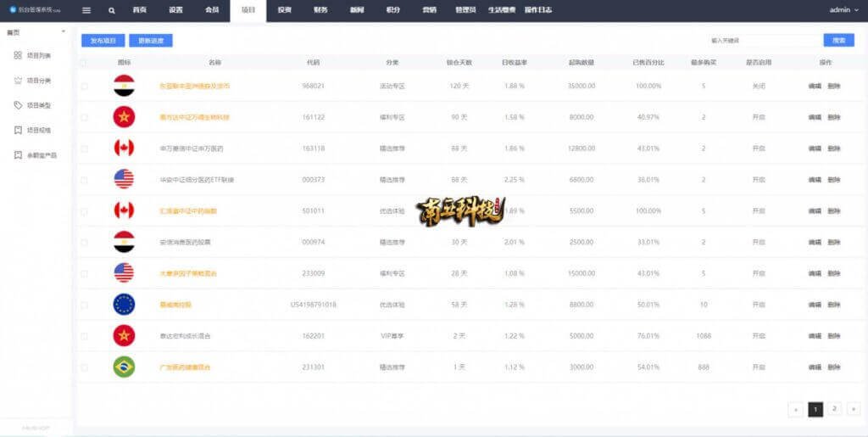Toggle the select-all checkbox in table header
This screenshot has height=437, width=868.
83,63
